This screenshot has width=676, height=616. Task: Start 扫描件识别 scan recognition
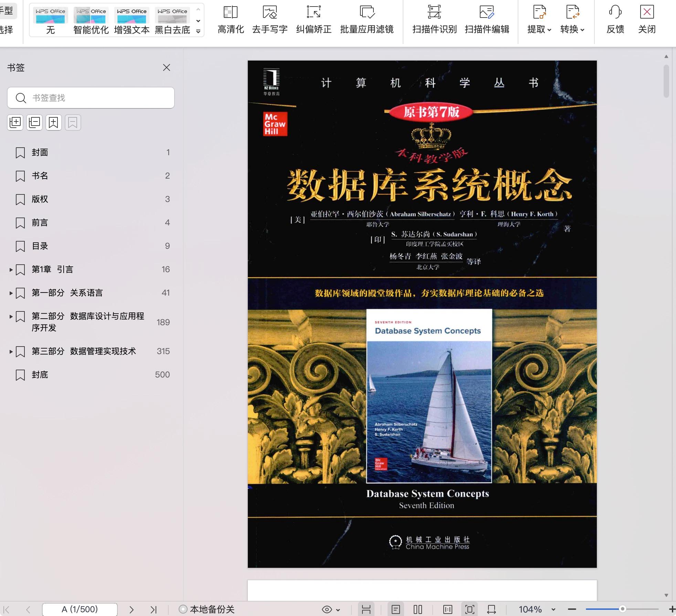[434, 20]
